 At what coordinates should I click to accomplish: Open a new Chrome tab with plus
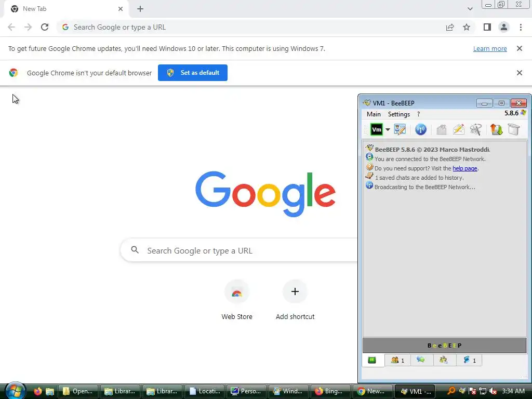coord(140,9)
